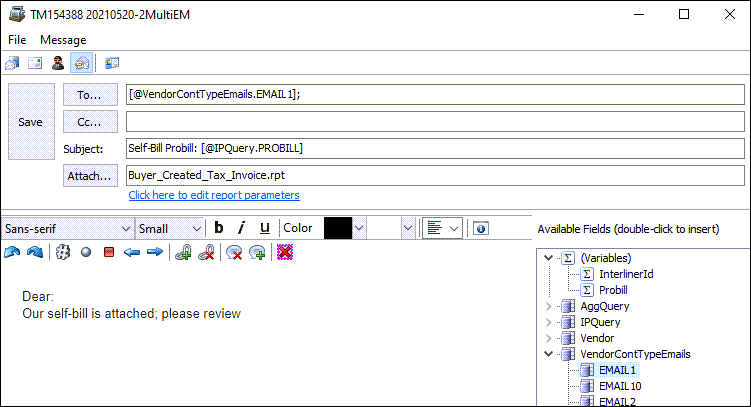
Task: Click into the Subject field
Action: [435, 148]
